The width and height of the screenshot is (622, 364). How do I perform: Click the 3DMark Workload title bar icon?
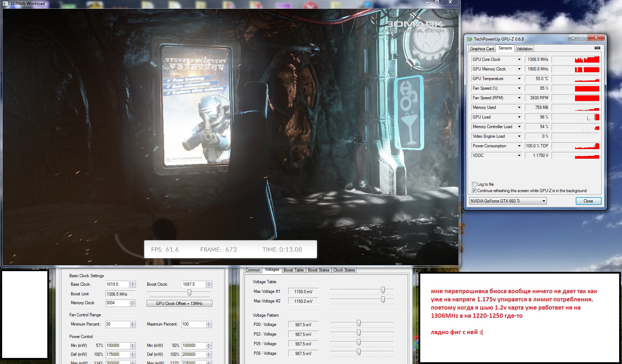coord(5,3)
